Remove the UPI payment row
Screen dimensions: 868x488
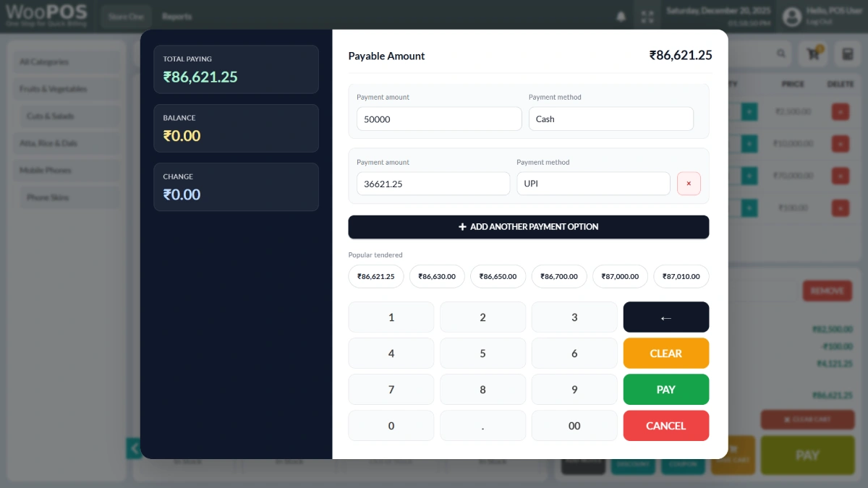pos(688,184)
